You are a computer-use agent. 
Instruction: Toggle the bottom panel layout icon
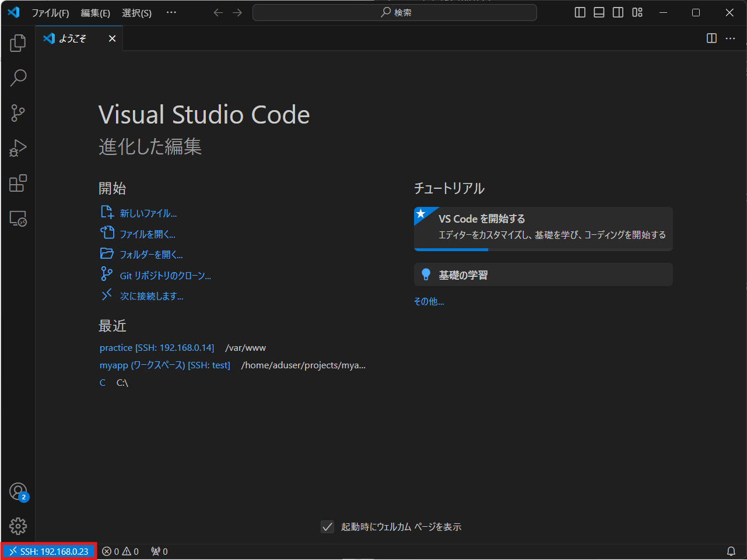coord(599,12)
